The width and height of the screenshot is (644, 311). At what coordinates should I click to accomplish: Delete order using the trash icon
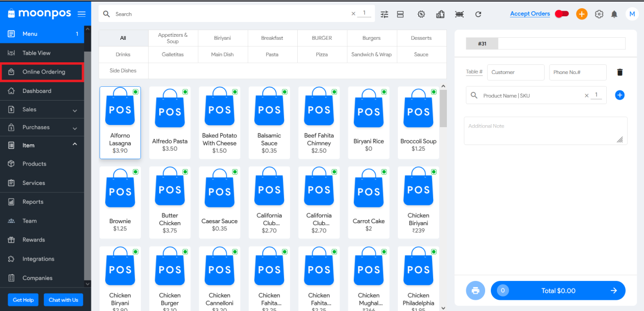click(620, 73)
